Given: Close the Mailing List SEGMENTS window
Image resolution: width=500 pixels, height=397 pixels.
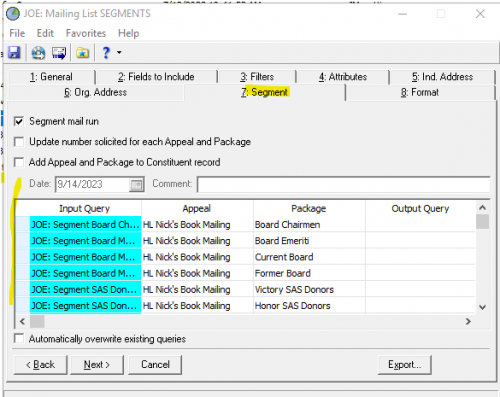Looking at the screenshot, I should pyautogui.click(x=480, y=14).
